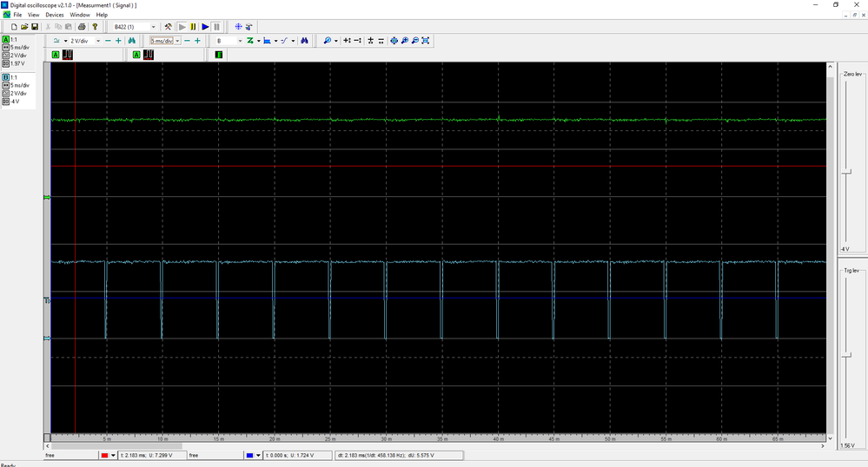Open a saved measurement file
The width and height of the screenshot is (868, 467).
tap(24, 27)
